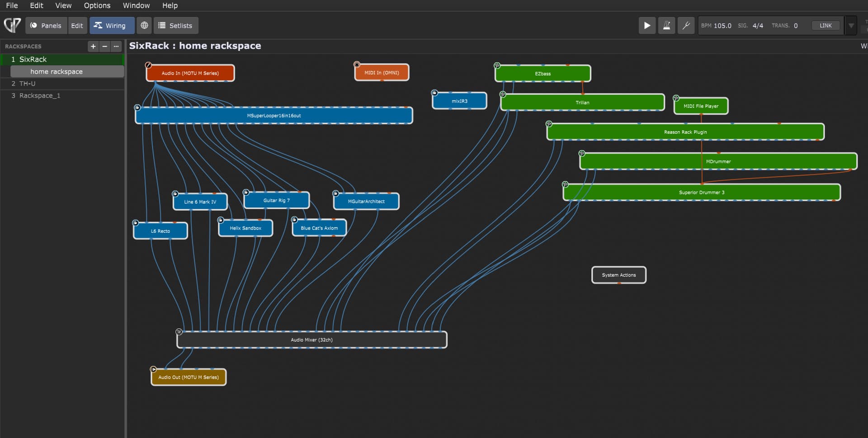Screen dimensions: 868x438
Task: Click the transpose value 0
Action: pos(796,25)
